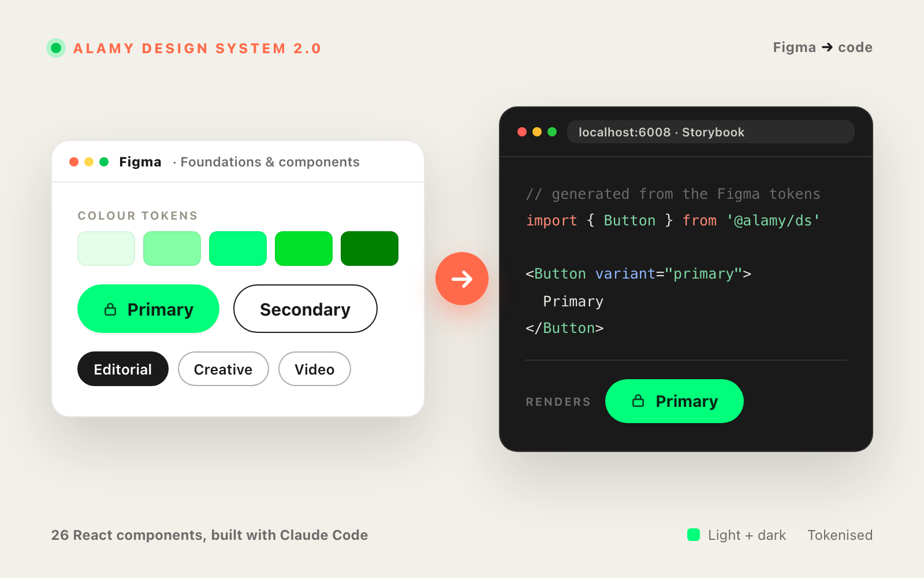Viewport: 924px width, 578px height.
Task: Click the green dot logo beside Alamy Design System
Action: pos(56,48)
